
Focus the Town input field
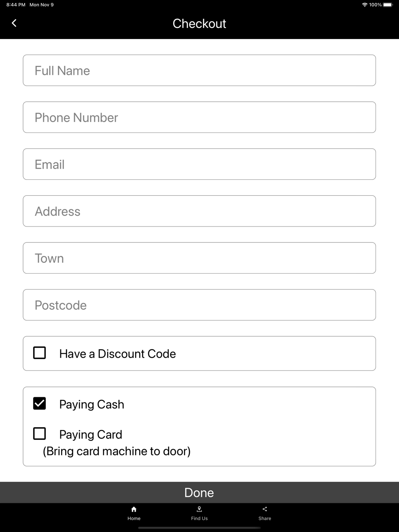pos(199,258)
